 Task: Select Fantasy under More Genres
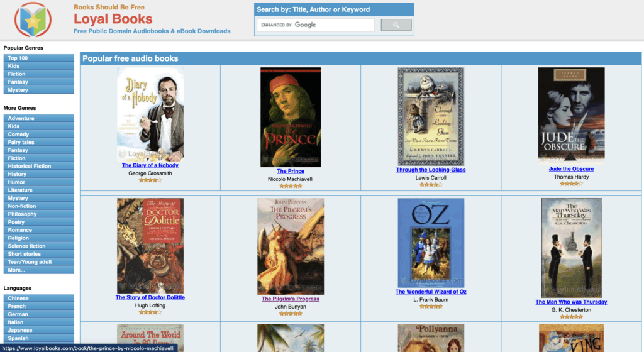pos(38,150)
